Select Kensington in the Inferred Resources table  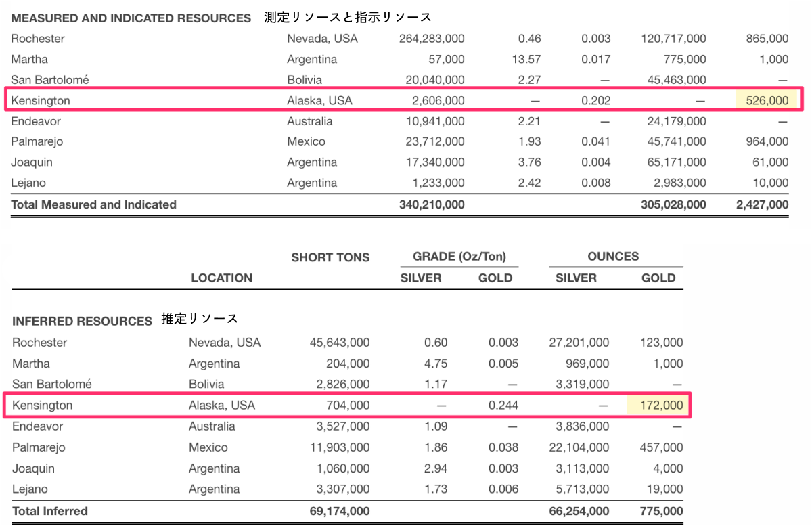click(42, 406)
